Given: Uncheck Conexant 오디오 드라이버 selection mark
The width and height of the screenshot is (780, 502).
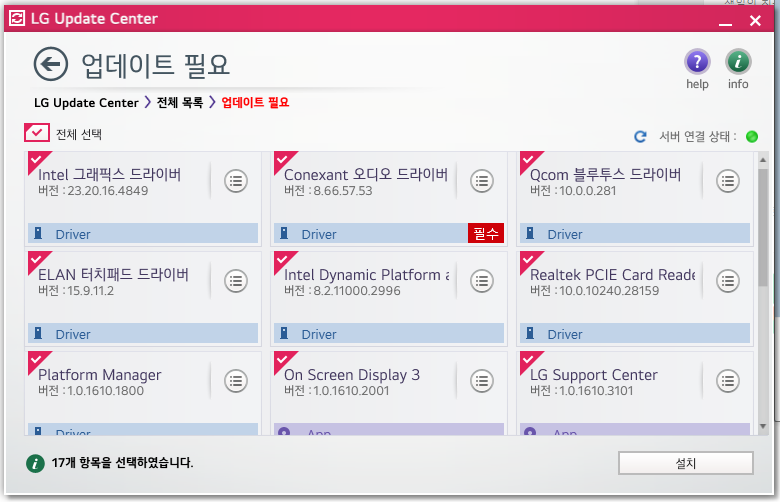Looking at the screenshot, I should click(283, 160).
